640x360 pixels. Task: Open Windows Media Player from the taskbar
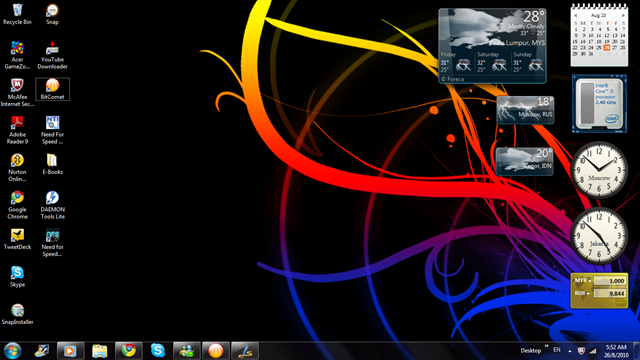pyautogui.click(x=70, y=351)
